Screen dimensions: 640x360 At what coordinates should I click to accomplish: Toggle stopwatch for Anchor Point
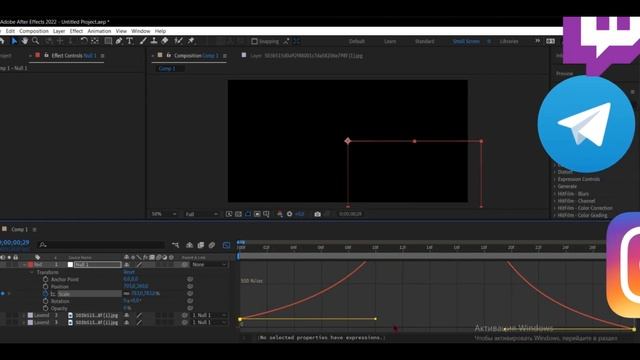[45, 279]
